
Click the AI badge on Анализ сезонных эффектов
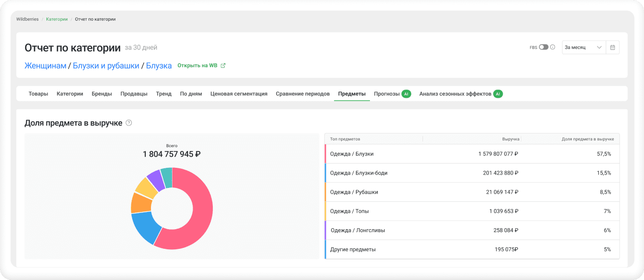pyautogui.click(x=498, y=94)
